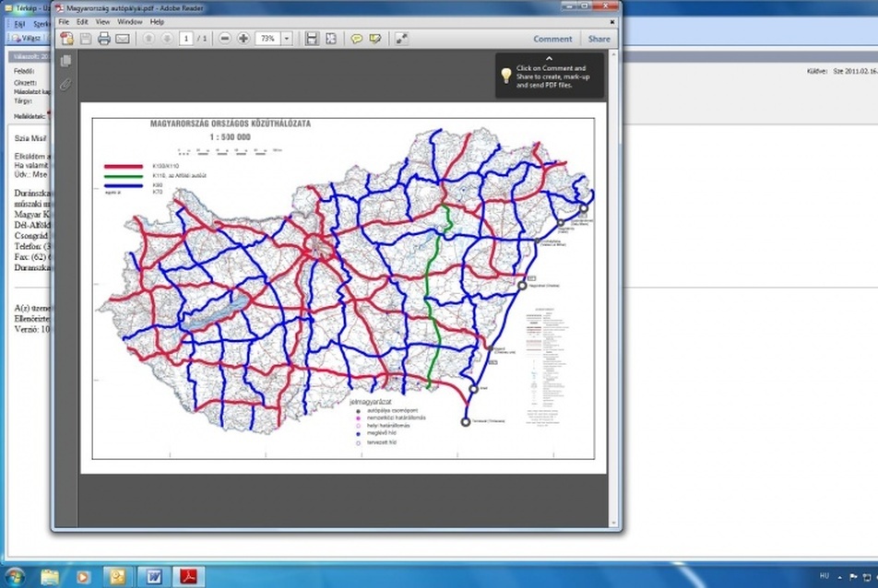Open the Edit menu in Adobe Reader
Image resolution: width=878 pixels, height=588 pixels.
point(82,22)
